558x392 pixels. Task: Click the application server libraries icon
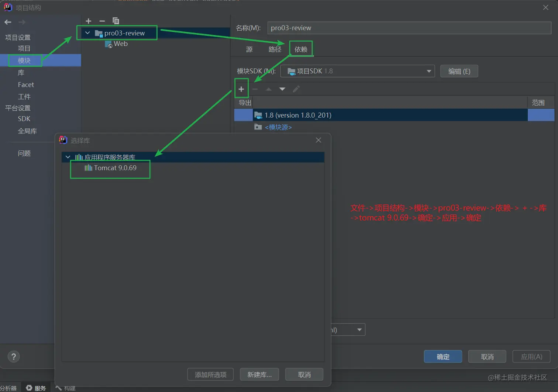click(79, 157)
